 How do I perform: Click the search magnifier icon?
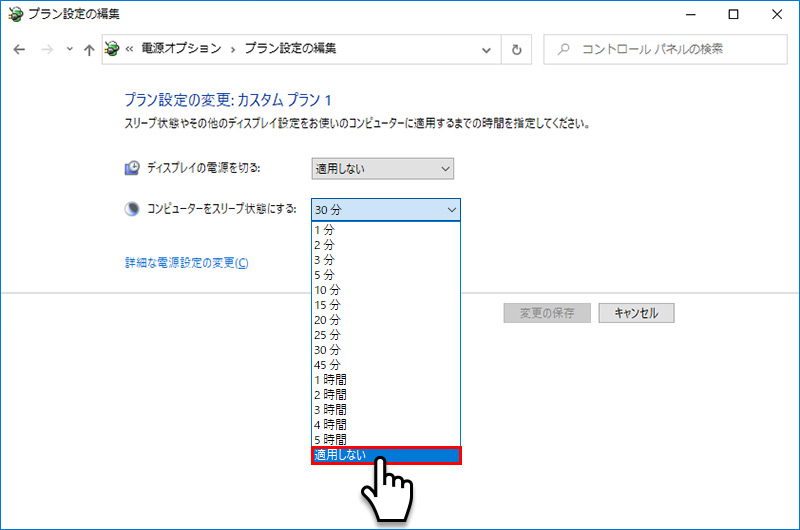coord(563,49)
